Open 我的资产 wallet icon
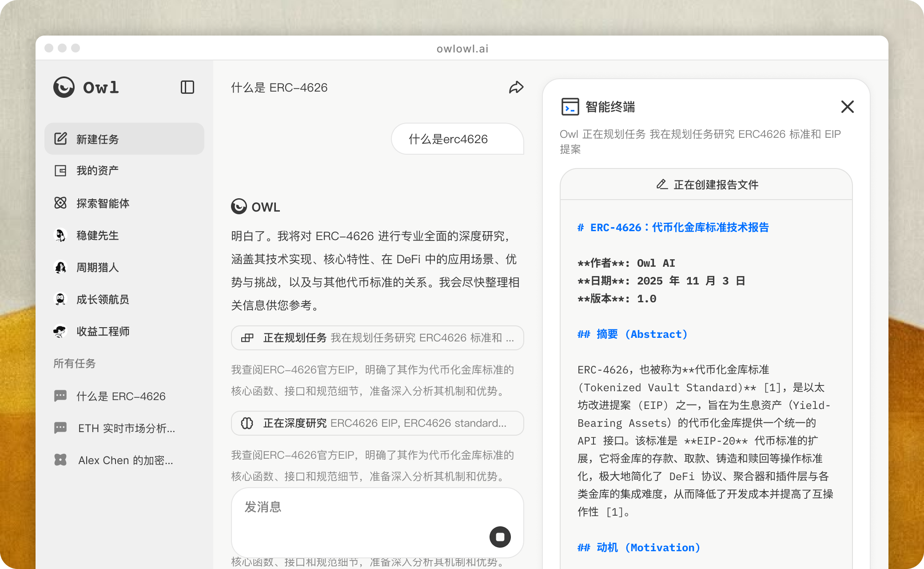Viewport: 924px width, 569px height. pyautogui.click(x=60, y=171)
